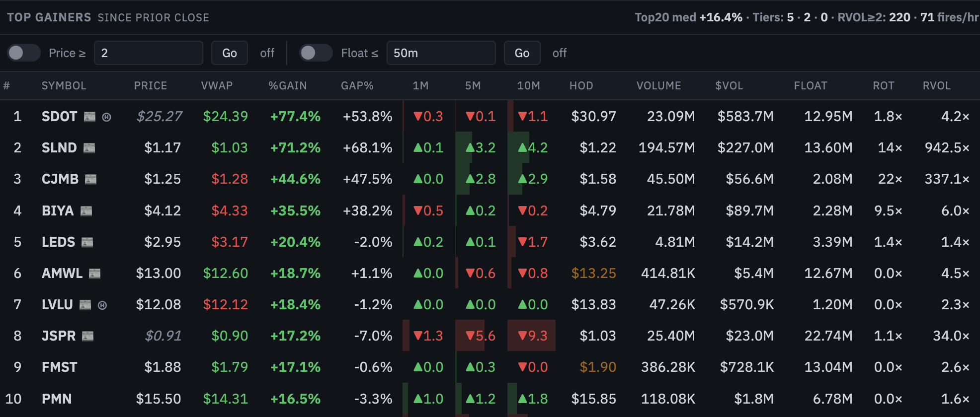Sort by the $VOL column header
The height and width of the screenshot is (417, 980).
[729, 85]
